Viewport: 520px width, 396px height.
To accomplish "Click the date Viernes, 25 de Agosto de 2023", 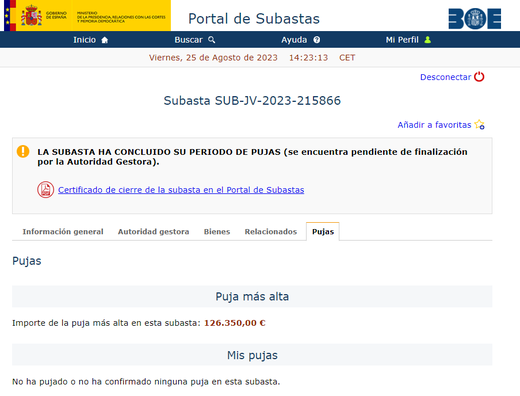I will 213,58.
